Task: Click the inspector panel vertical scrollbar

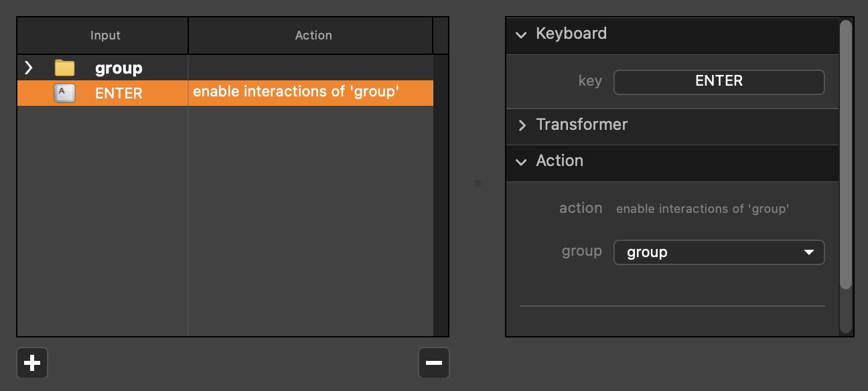Action: (846, 154)
